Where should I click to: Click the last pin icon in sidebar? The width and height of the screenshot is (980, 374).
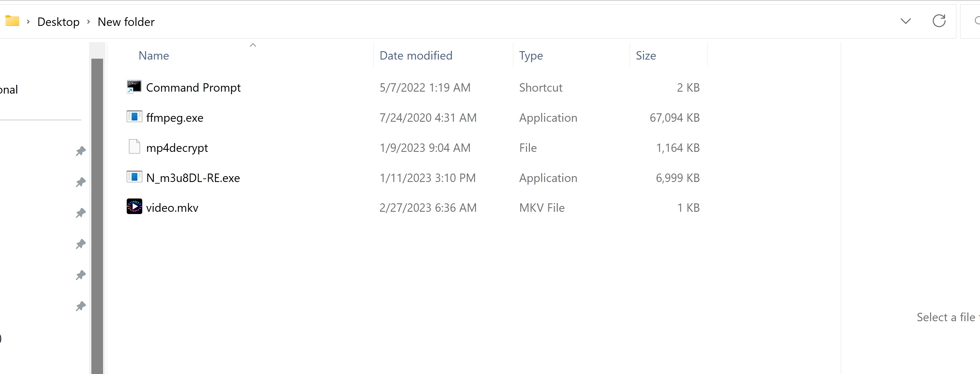80,306
